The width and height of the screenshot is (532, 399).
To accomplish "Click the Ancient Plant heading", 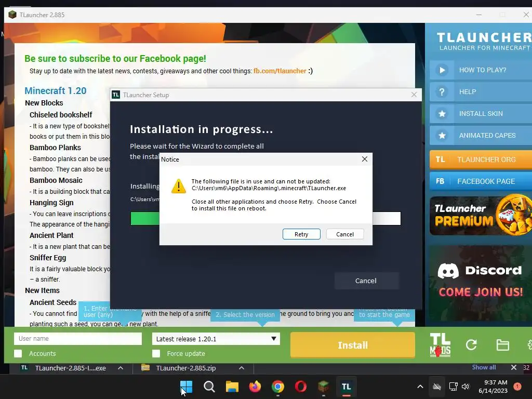I will pos(51,235).
